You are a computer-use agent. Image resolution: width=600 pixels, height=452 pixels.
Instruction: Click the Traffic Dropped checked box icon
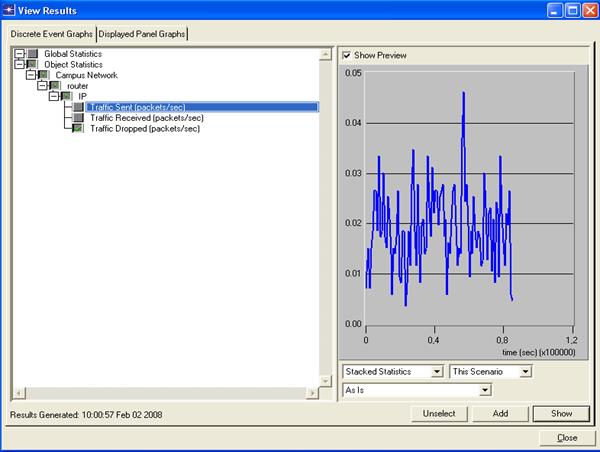pos(78,129)
